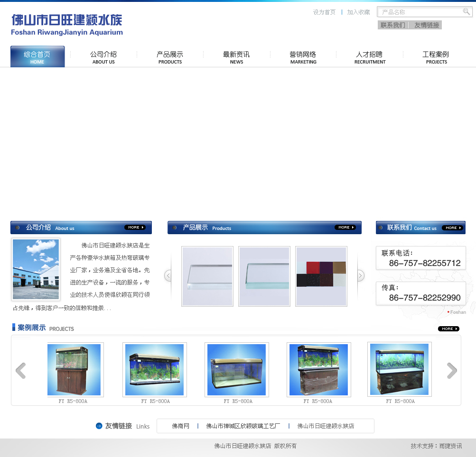Open MORE in the Products panel
The image size is (476, 457).
[x=345, y=228]
